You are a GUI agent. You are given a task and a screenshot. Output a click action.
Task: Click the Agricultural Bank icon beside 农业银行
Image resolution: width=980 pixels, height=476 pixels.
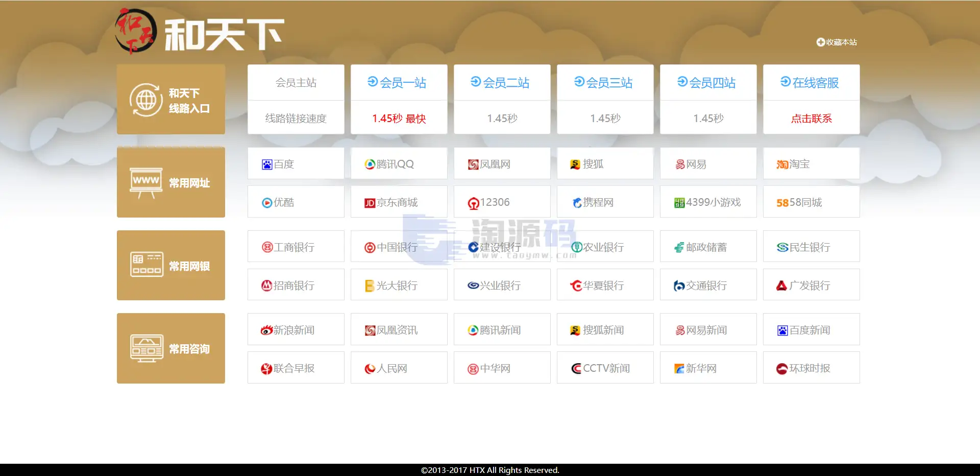577,247
